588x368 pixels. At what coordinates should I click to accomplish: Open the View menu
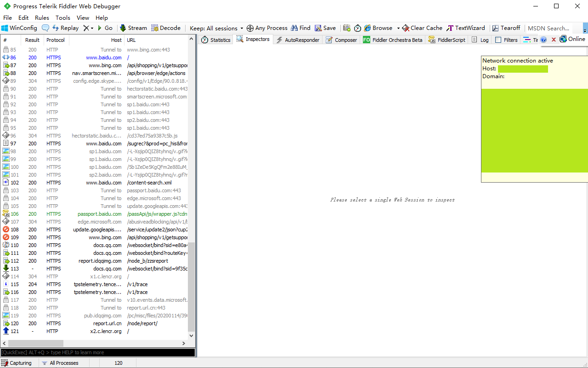point(83,17)
